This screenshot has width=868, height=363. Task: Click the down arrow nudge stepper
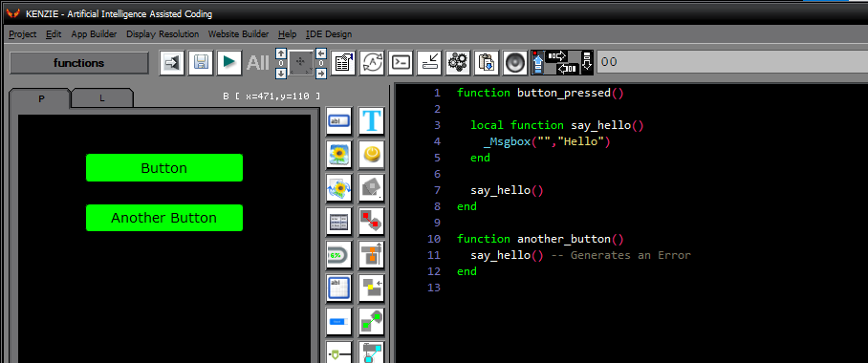[281, 73]
